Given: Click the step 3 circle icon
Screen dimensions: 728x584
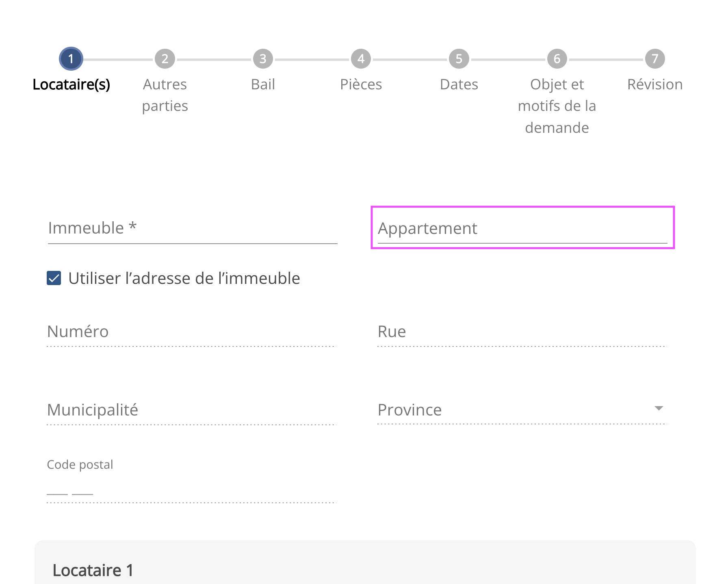Looking at the screenshot, I should [x=263, y=59].
